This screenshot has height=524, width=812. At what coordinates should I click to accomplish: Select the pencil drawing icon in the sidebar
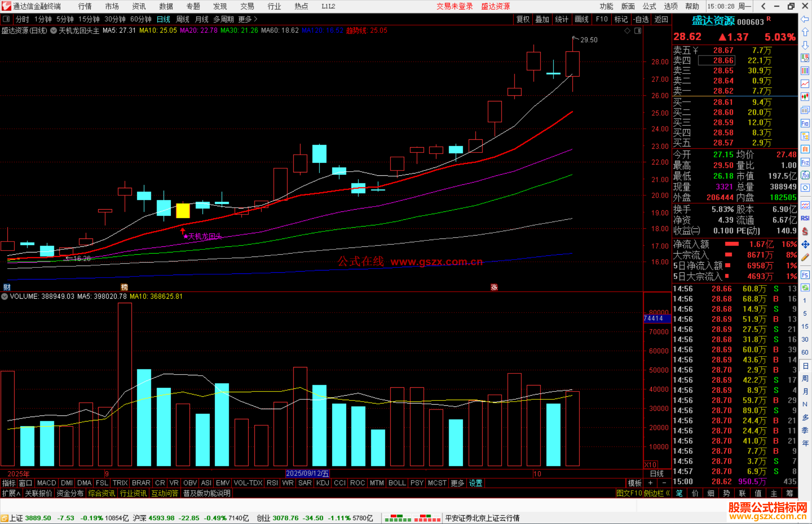805,257
